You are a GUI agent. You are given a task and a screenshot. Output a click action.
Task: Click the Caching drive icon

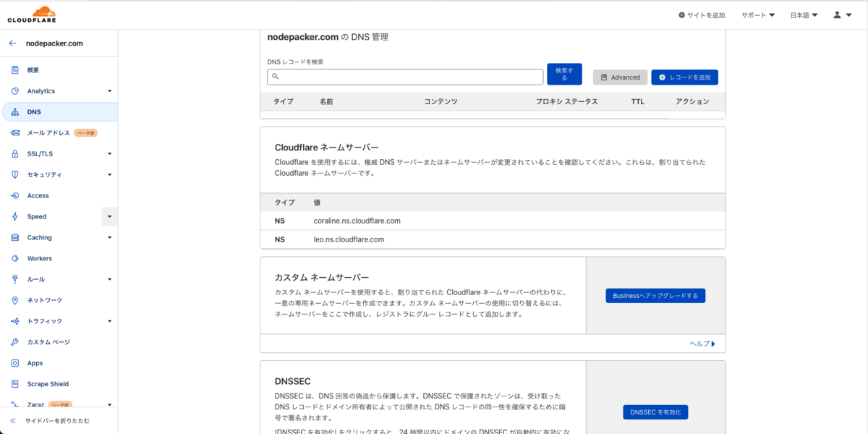pos(14,238)
